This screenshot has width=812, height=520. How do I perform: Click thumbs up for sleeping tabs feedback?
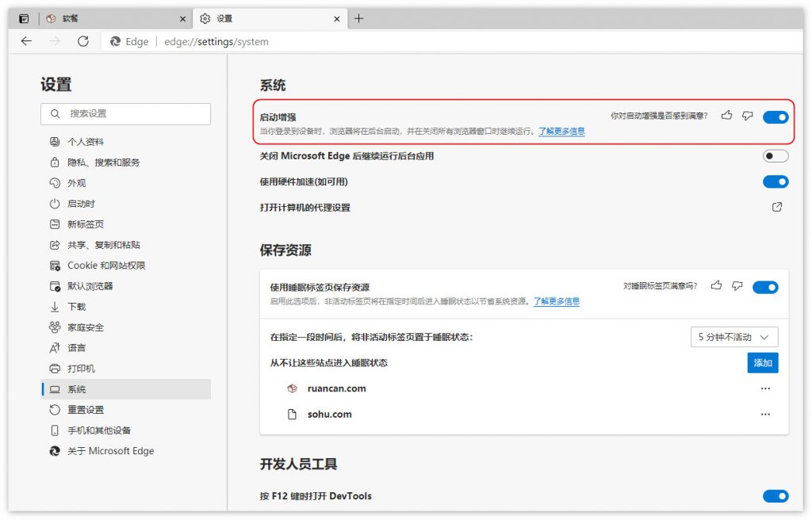717,285
